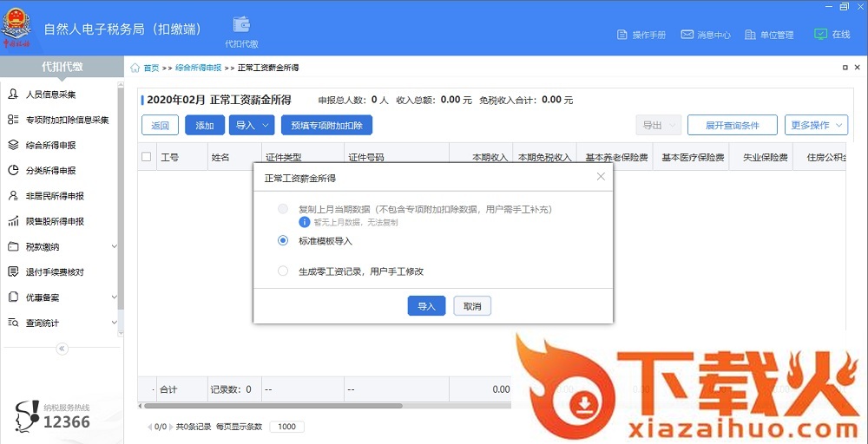Screen dimensions: 868x444
Task: Click the blue 导入 button in dialog
Action: (426, 306)
